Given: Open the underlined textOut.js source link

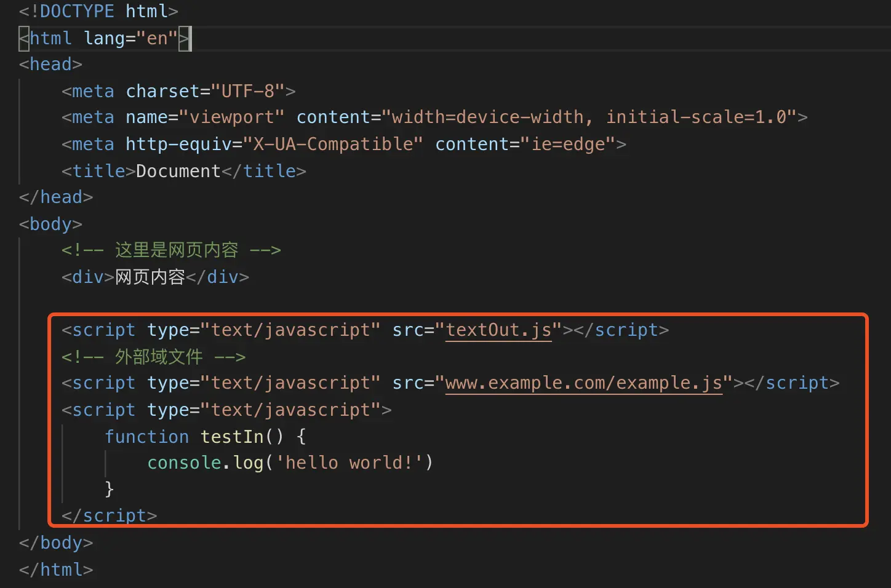Looking at the screenshot, I should click(498, 330).
